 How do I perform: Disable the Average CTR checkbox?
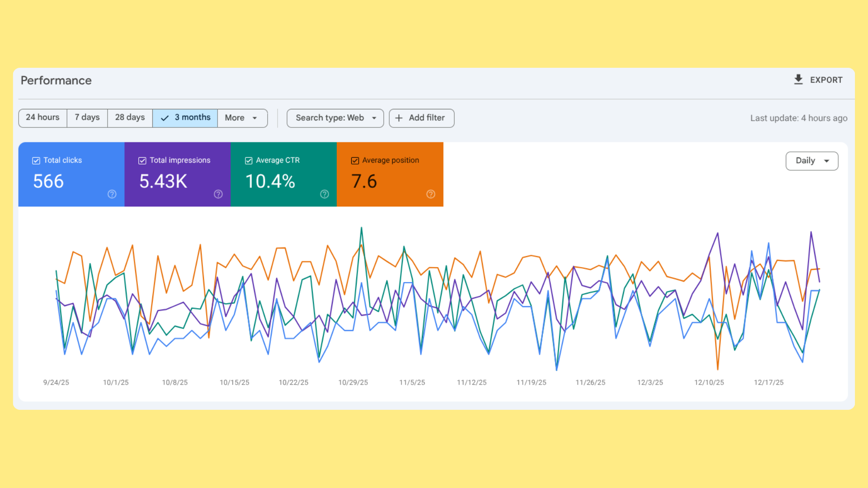click(x=249, y=161)
